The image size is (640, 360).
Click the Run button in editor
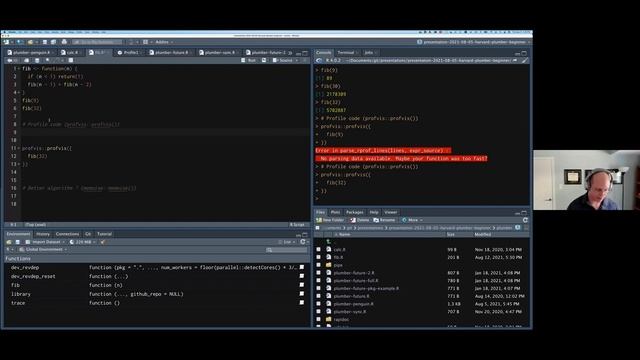tap(249, 60)
